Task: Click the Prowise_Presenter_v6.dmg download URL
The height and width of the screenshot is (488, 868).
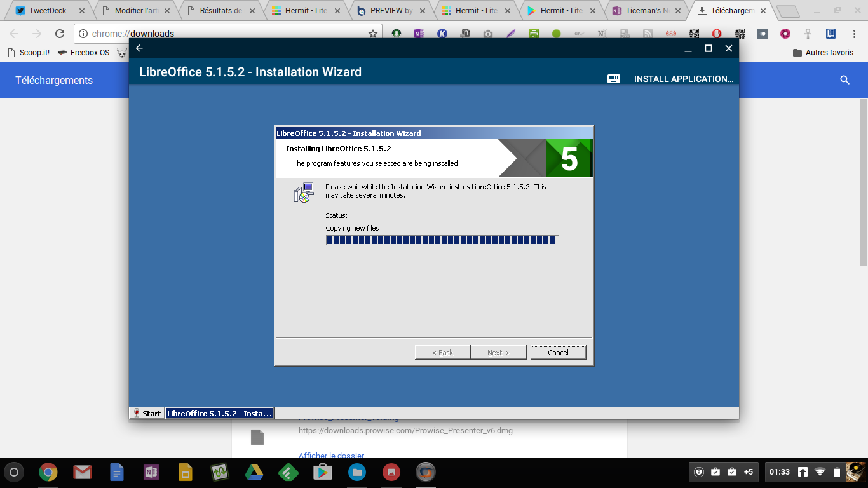Action: click(x=405, y=430)
